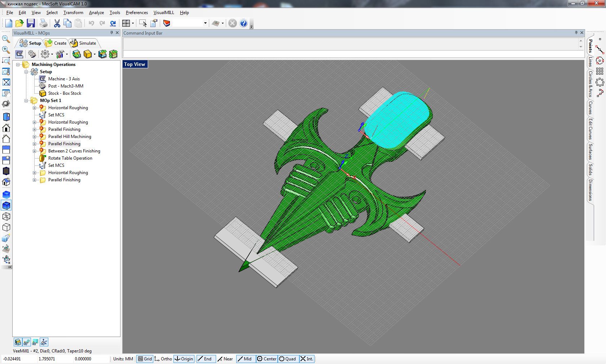Open the Transform menu
This screenshot has height=364, width=606.
click(x=73, y=13)
